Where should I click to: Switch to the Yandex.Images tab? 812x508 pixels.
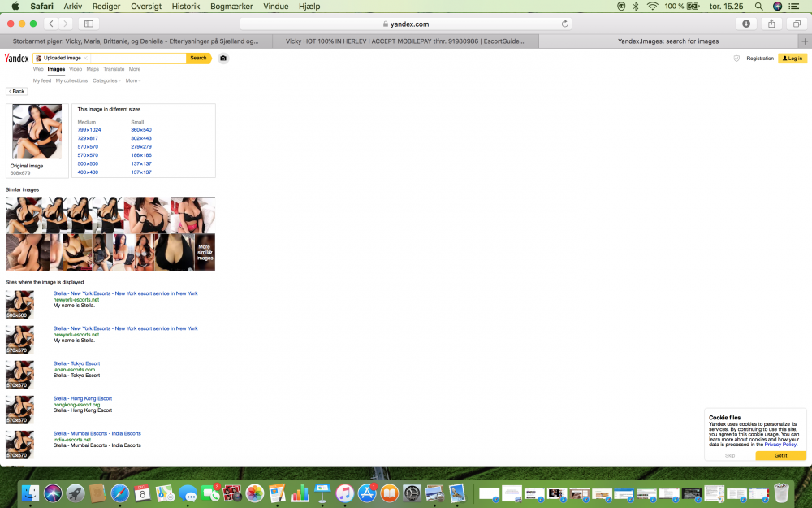667,41
